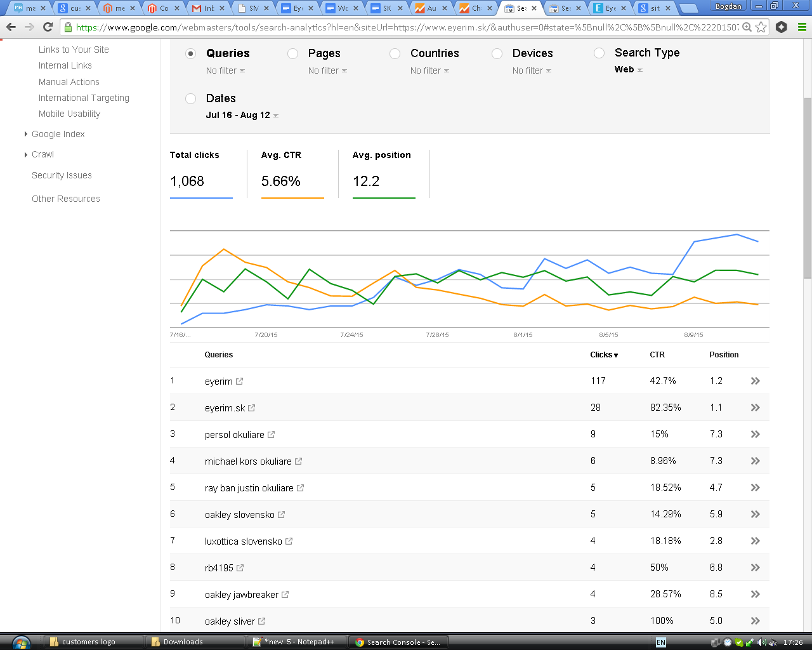812x650 pixels.
Task: Open external link icon for oakley slovensko
Action: [281, 515]
